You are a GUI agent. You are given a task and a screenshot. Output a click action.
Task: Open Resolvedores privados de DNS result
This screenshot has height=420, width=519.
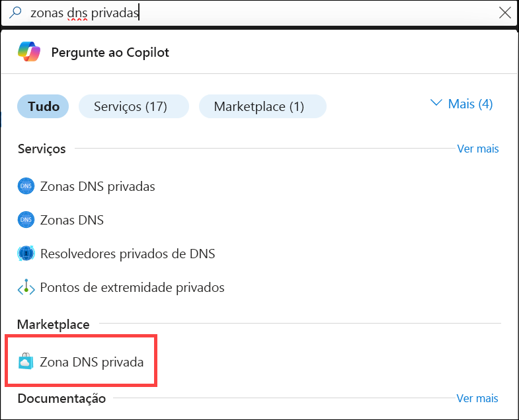128,254
